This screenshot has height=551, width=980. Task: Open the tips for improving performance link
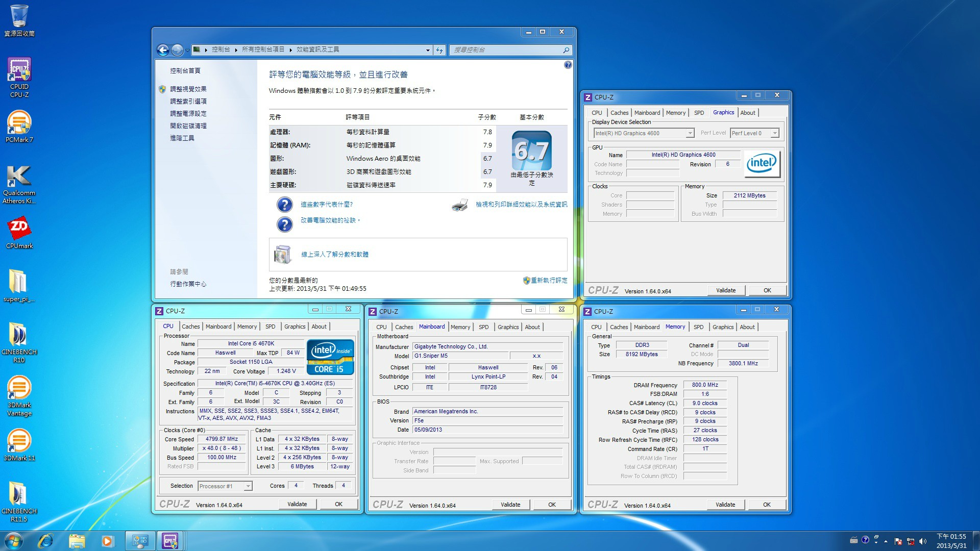click(x=330, y=220)
